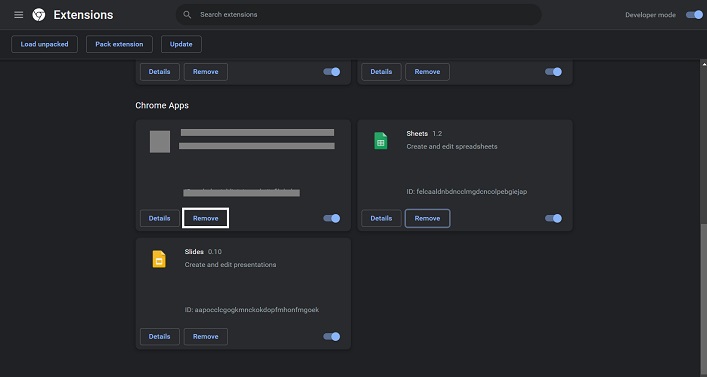Click 'Create and edit presentations' description
This screenshot has width=707, height=377.
[230, 265]
